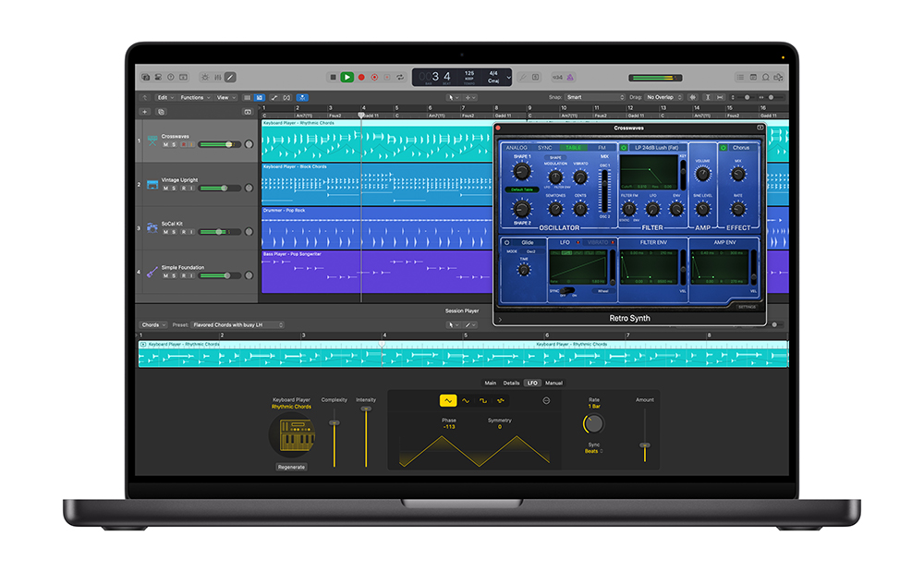Select the FM oscillator tab in Retro Synth

pos(602,147)
